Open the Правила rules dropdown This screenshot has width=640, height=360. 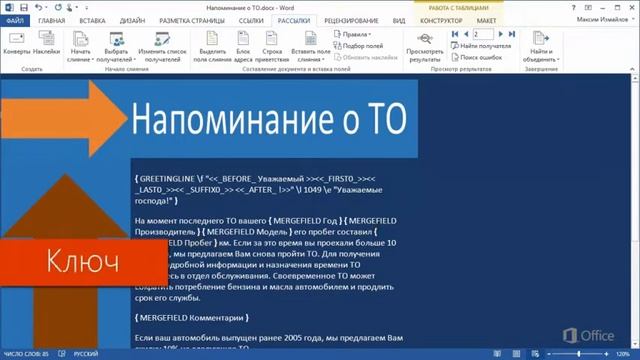[x=353, y=34]
